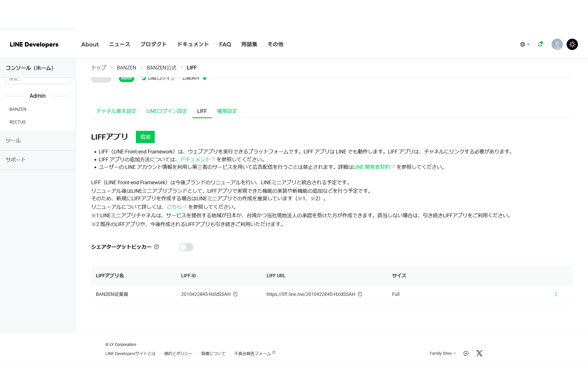Open the user profile avatar

coord(557,44)
